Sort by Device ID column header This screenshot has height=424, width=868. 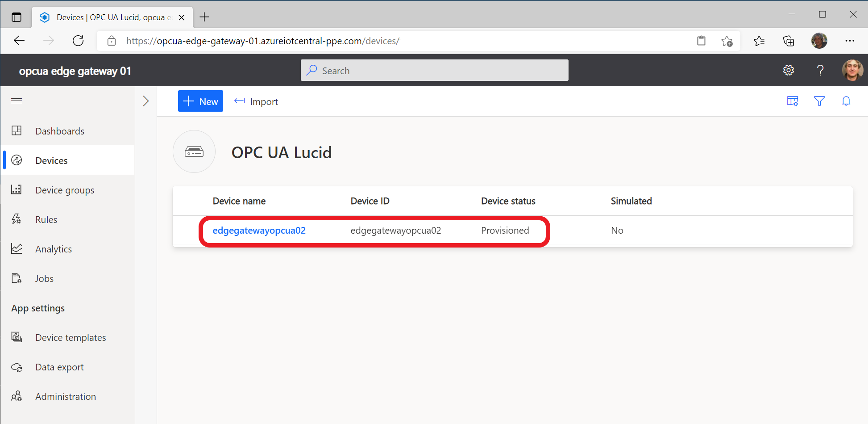tap(370, 201)
